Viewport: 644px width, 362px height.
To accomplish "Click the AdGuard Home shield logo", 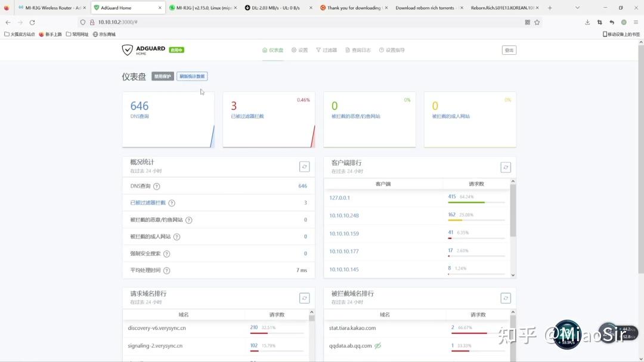I will [128, 49].
